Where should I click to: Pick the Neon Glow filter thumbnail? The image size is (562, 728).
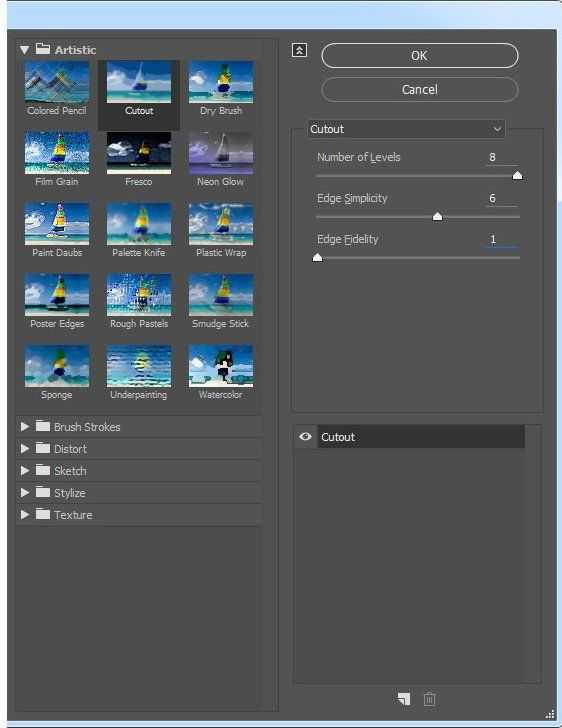(221, 153)
